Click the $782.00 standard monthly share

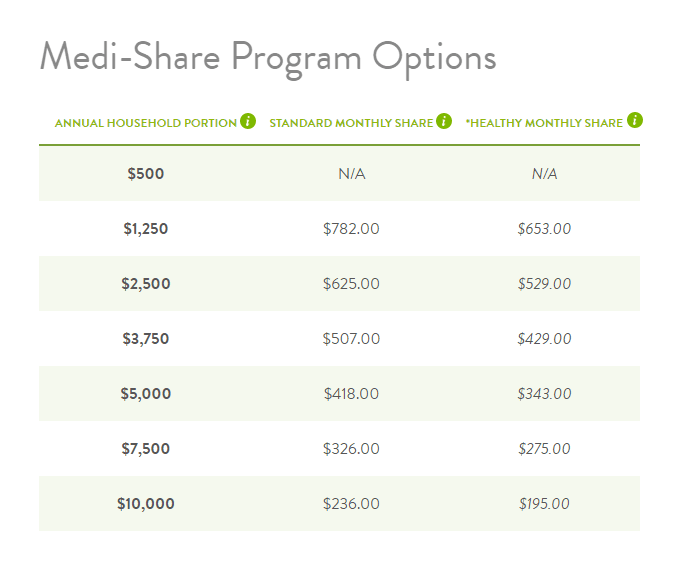coord(351,229)
